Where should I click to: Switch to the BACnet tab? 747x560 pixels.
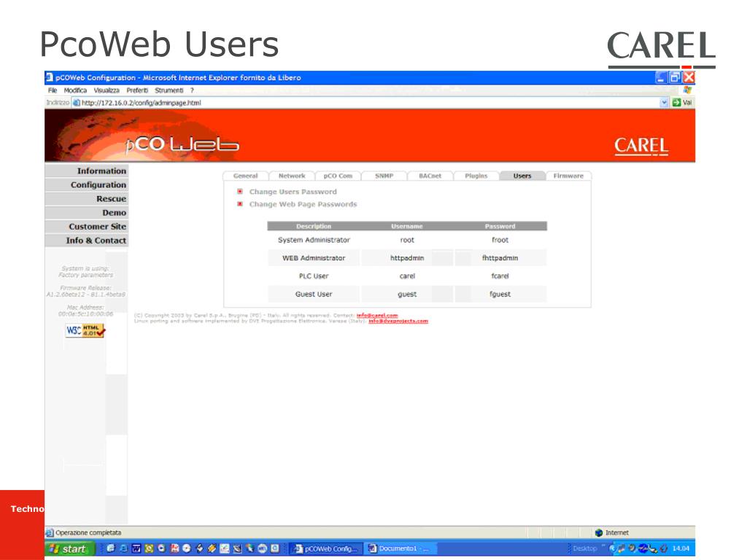click(x=430, y=176)
